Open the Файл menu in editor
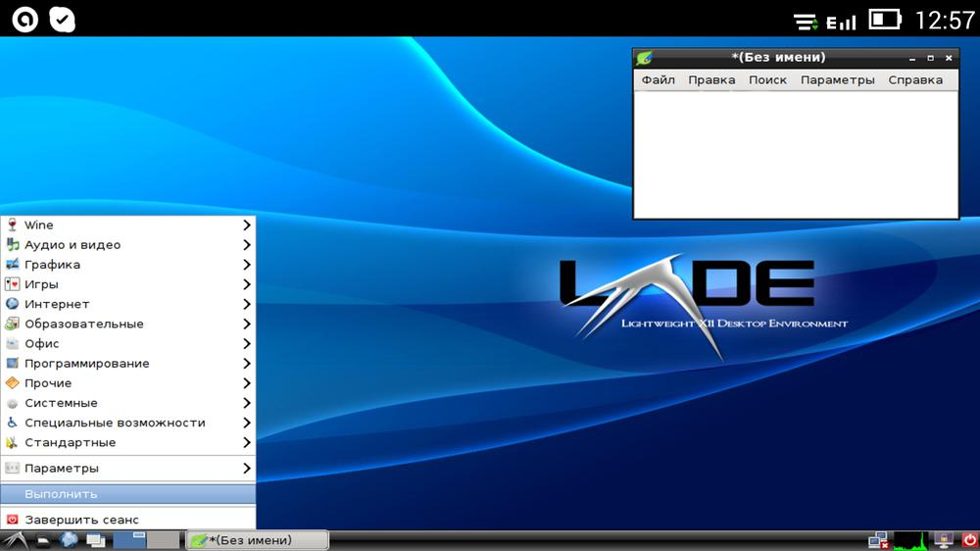Screen dimensions: 980x551 (658, 80)
